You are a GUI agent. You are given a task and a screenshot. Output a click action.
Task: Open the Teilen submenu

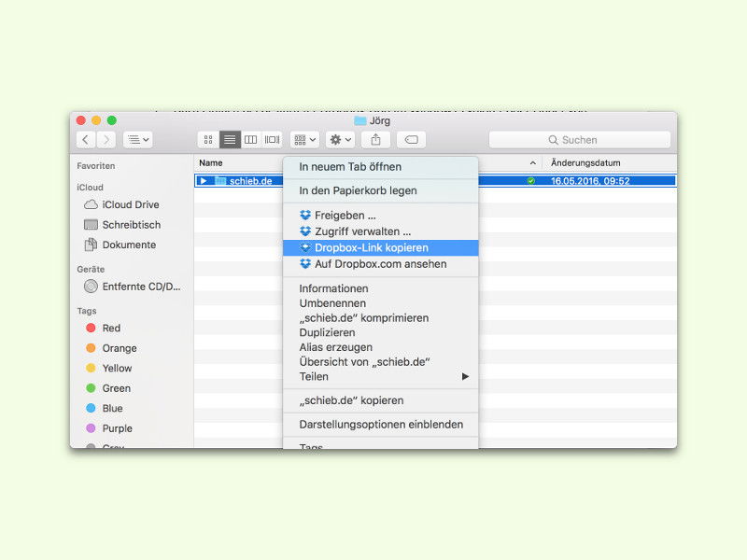tap(381, 377)
